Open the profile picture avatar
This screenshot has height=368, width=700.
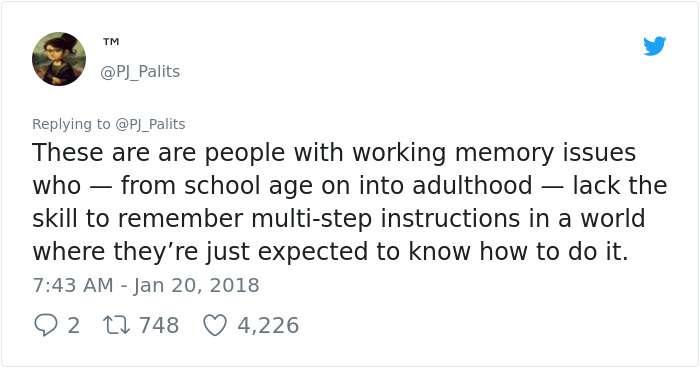59,59
